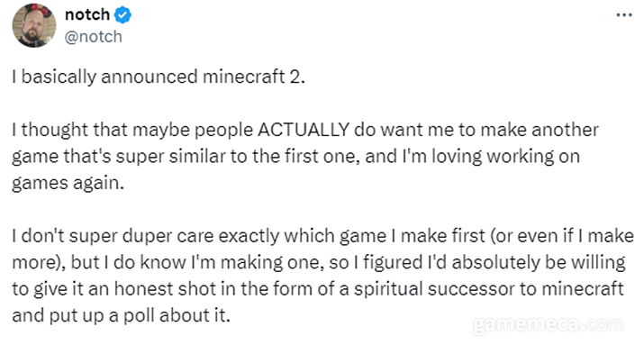
Task: Click the line ending with 'games again.'
Action: point(68,183)
